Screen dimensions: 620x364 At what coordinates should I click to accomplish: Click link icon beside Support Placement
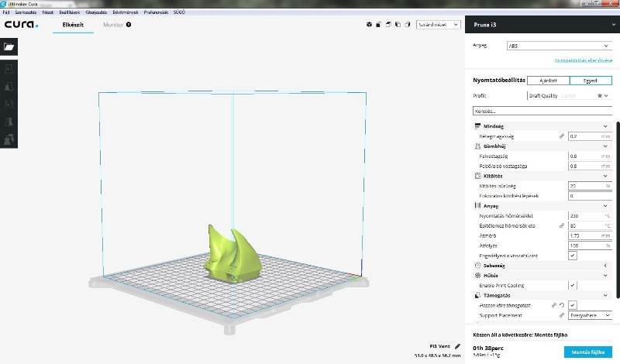click(x=562, y=315)
